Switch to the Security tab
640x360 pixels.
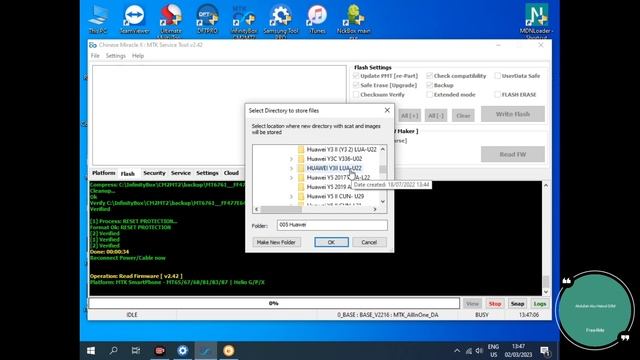click(154, 173)
